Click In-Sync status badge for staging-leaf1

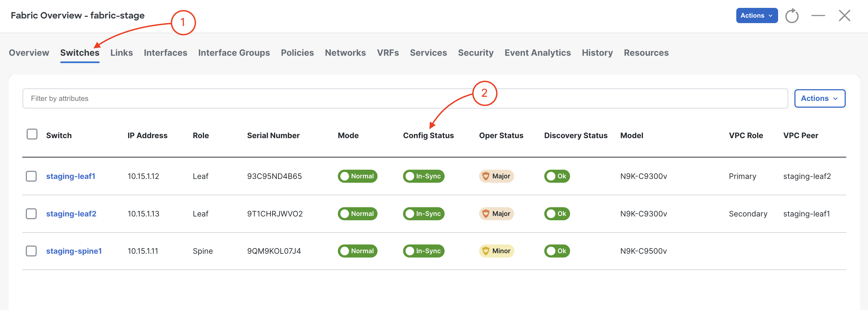424,176
